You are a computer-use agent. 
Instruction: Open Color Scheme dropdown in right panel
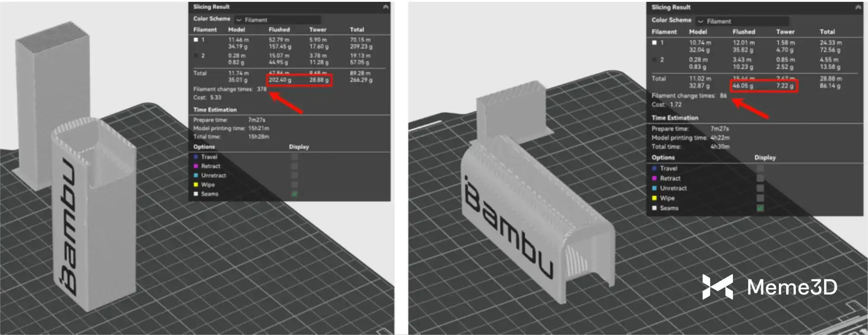pos(742,21)
